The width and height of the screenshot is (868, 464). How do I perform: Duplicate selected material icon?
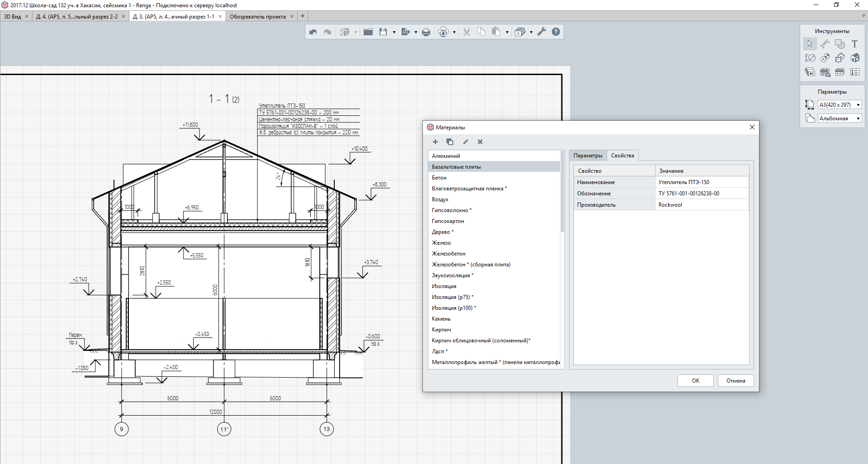[x=450, y=142]
